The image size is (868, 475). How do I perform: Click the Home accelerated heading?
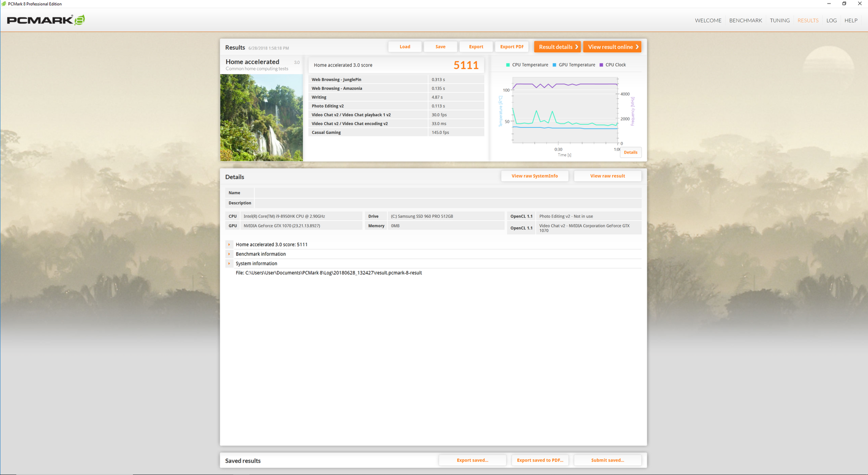coord(252,62)
